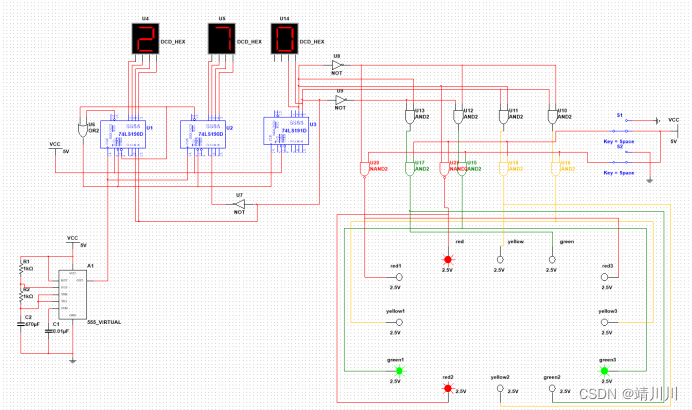This screenshot has width=692, height=410.
Task: Select the U14 hex display showing 0
Action: (x=284, y=39)
